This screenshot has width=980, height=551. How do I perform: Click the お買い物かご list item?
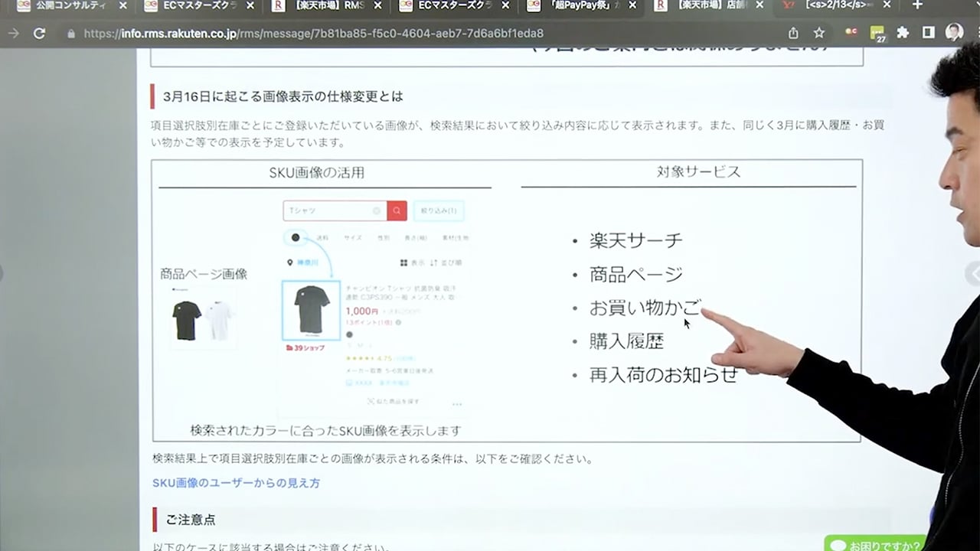(645, 308)
